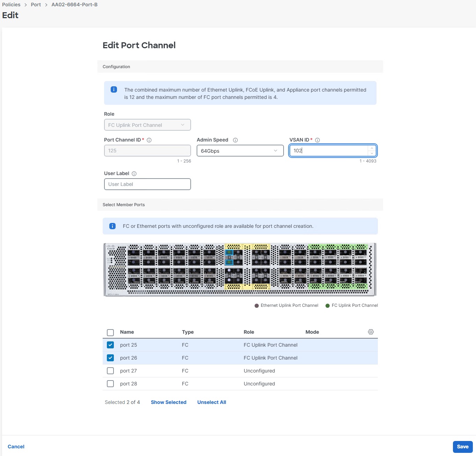Sort table by Name column header
The height and width of the screenshot is (456, 476).
127,332
